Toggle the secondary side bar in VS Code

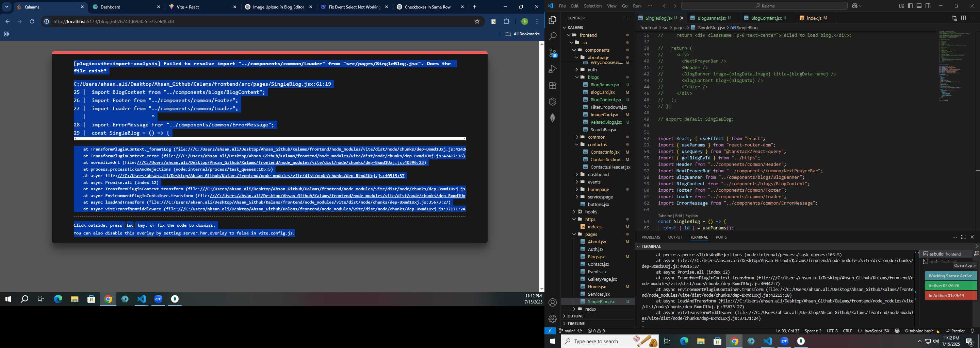click(928, 6)
